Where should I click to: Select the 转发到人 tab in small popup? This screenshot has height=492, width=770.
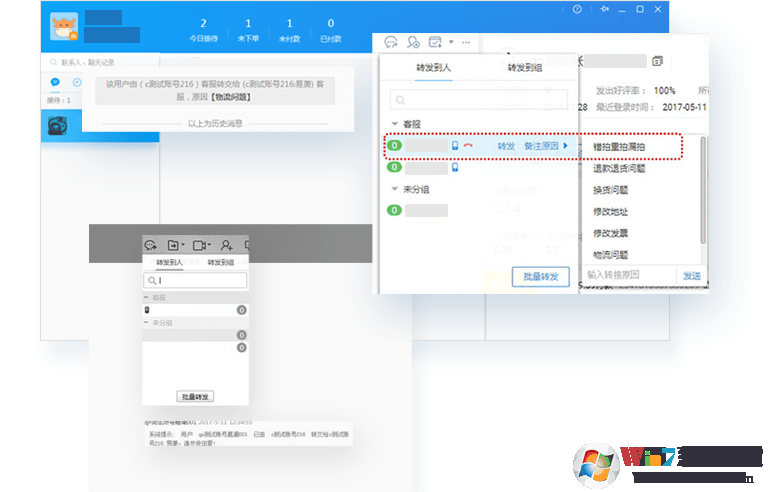pyautogui.click(x=169, y=262)
